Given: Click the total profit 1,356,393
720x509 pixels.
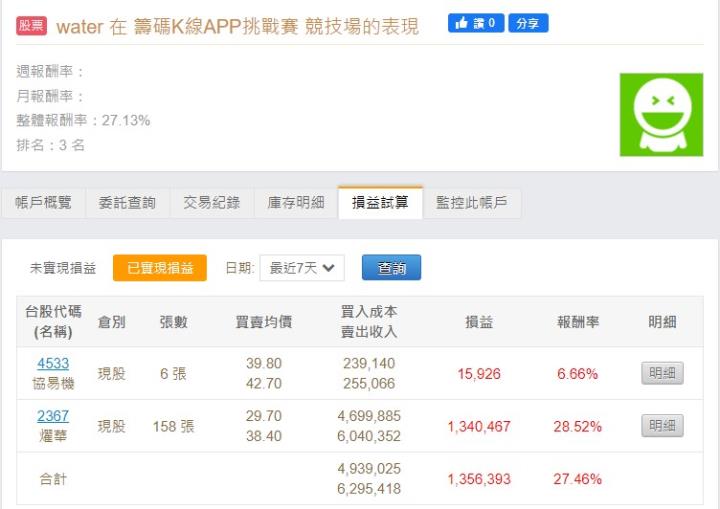Looking at the screenshot, I should [x=479, y=479].
